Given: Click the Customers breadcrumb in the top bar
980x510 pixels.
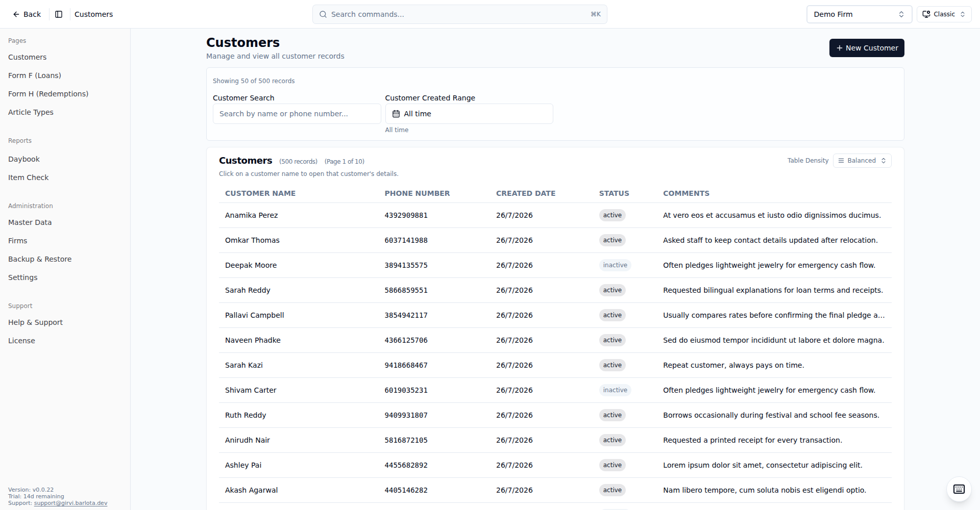Looking at the screenshot, I should [x=93, y=14].
